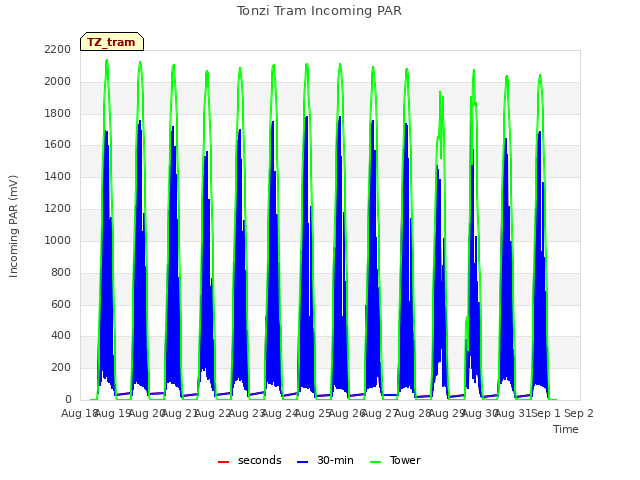Click the 200 y-axis tick label

(x=61, y=367)
